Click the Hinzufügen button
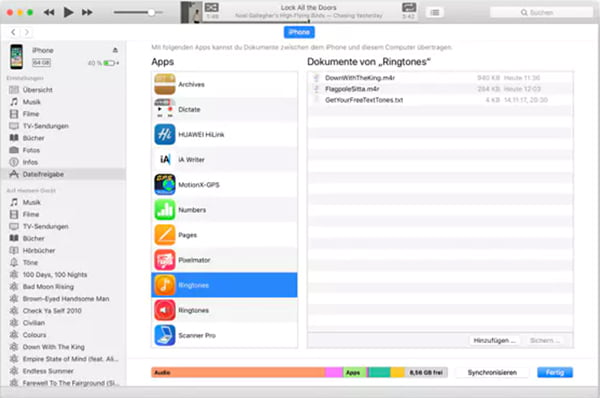600x398 pixels. pos(495,340)
